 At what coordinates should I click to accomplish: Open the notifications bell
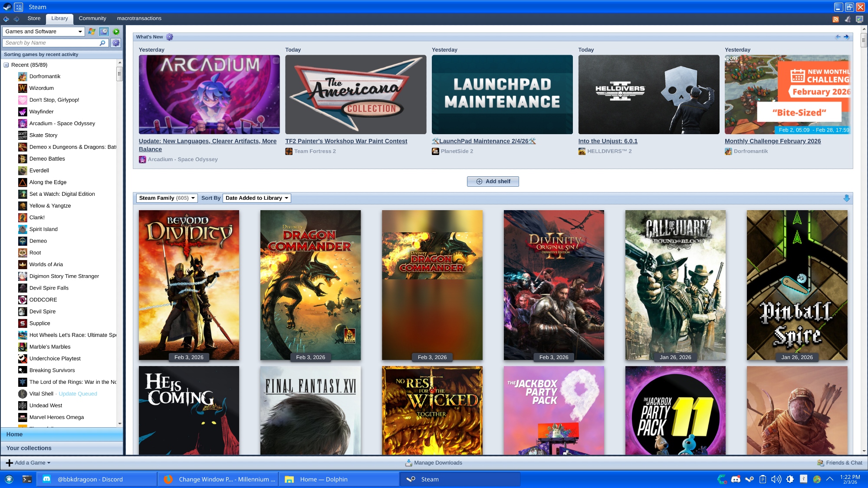pyautogui.click(x=847, y=19)
